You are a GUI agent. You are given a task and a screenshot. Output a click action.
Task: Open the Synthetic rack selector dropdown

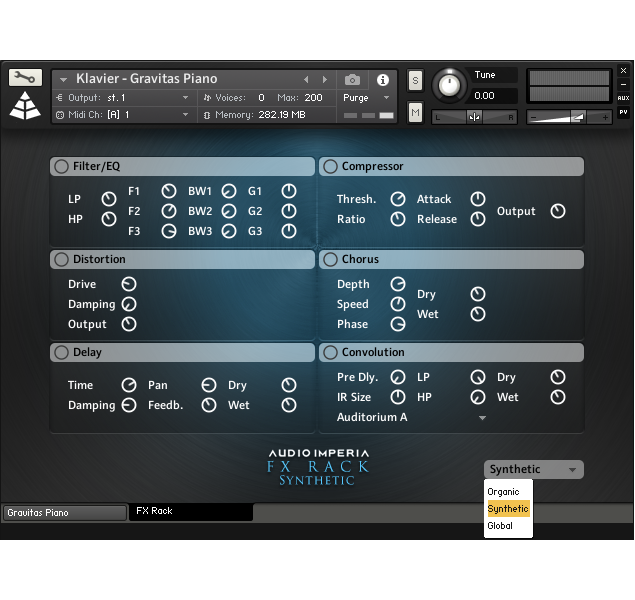(x=534, y=469)
